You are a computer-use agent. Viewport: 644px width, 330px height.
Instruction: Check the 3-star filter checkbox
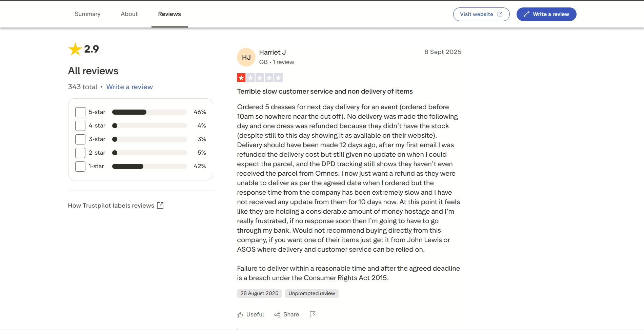(80, 139)
